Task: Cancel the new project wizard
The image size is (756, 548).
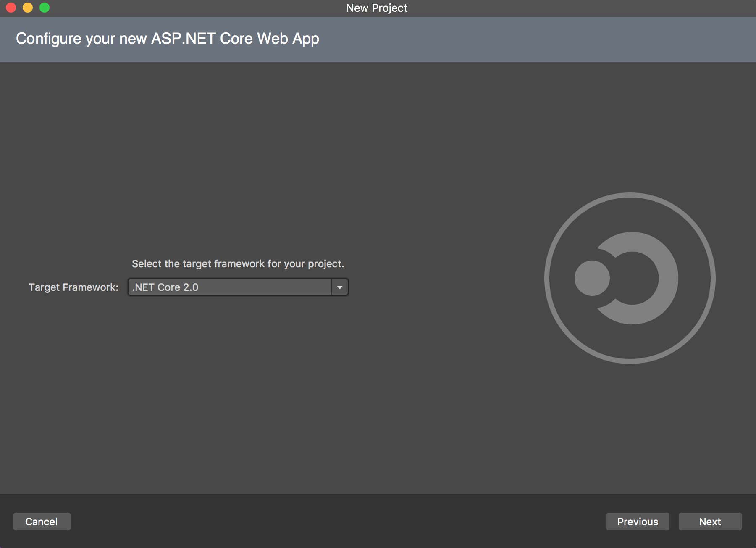Action: tap(42, 522)
